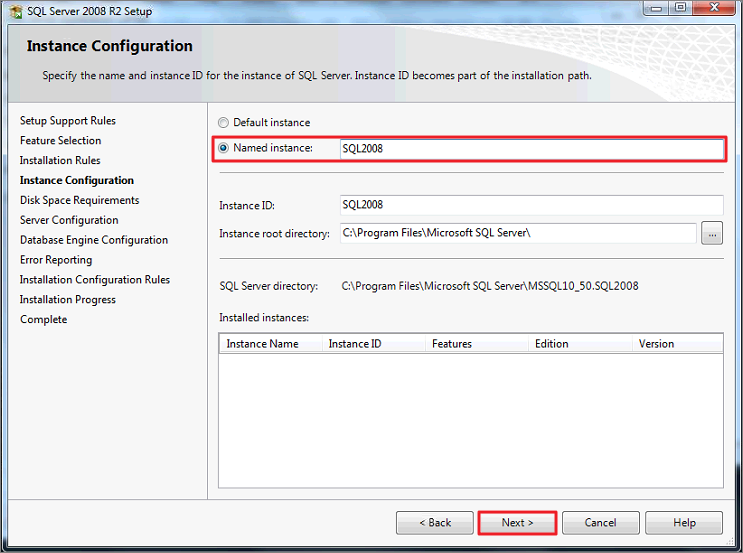743x553 pixels.
Task: Select Installation Progress step in sidebar
Action: point(68,300)
